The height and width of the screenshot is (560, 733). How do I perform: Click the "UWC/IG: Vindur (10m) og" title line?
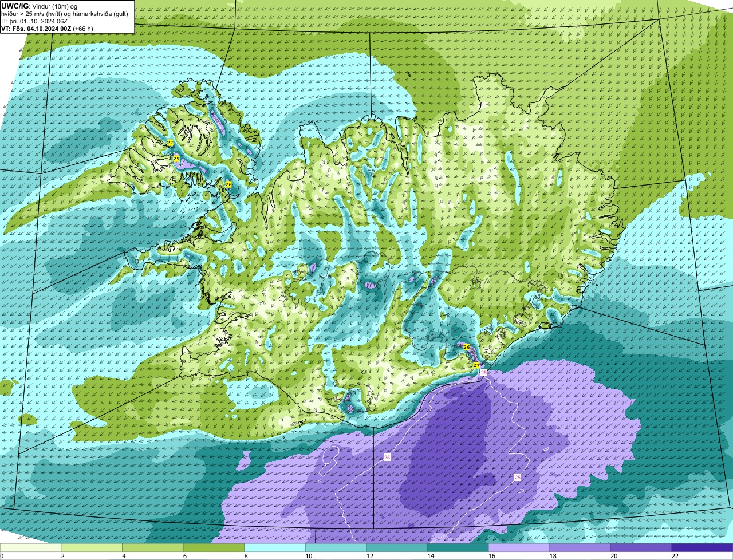(x=40, y=6)
